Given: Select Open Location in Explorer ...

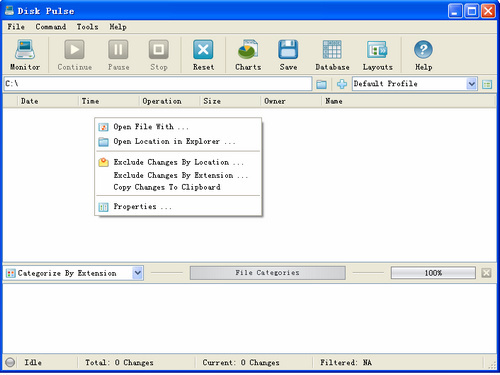Looking at the screenshot, I should point(178,141).
